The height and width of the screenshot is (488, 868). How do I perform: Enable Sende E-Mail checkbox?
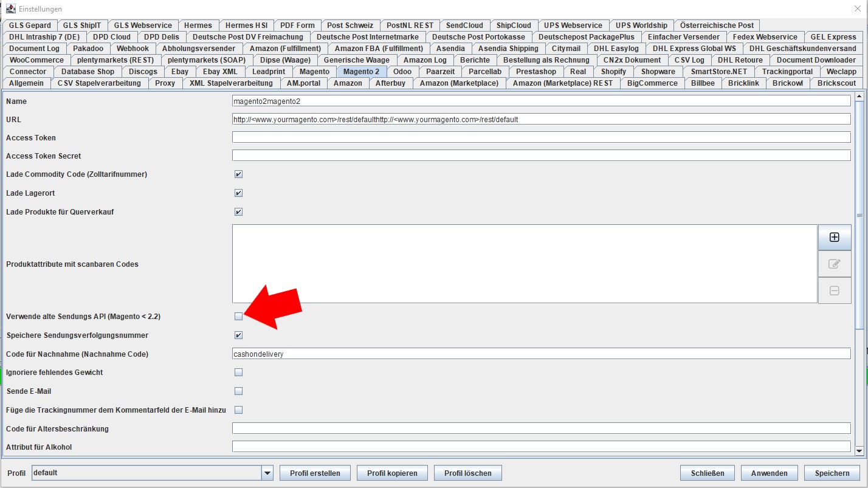[238, 391]
